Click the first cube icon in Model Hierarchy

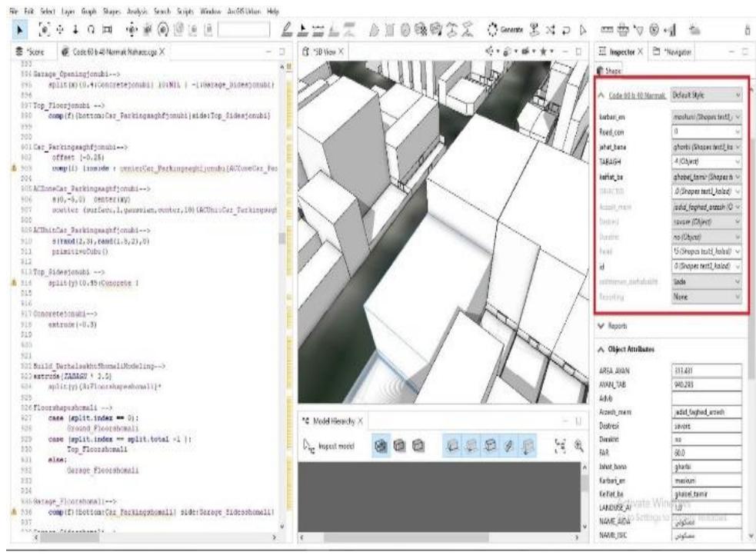[x=379, y=445]
